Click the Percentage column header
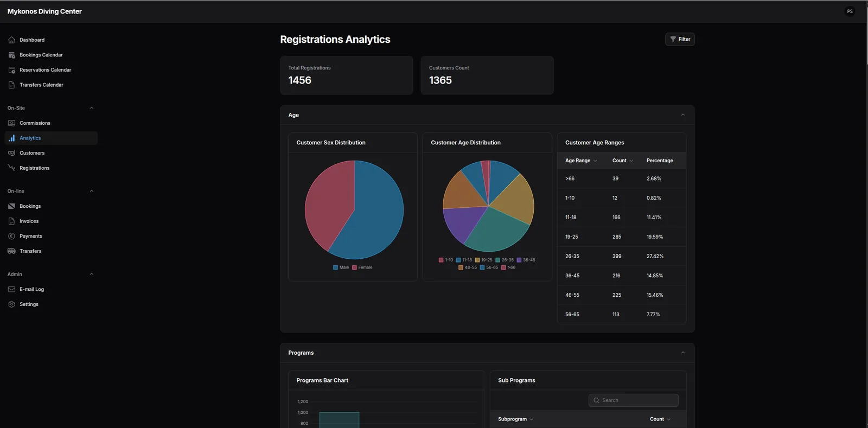868x428 pixels. pos(660,161)
